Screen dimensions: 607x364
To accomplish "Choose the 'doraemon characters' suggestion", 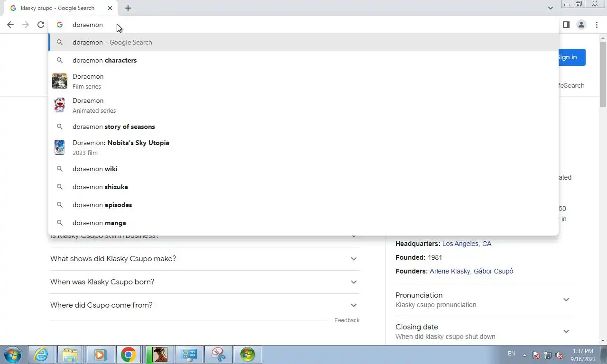I will pos(303,60).
